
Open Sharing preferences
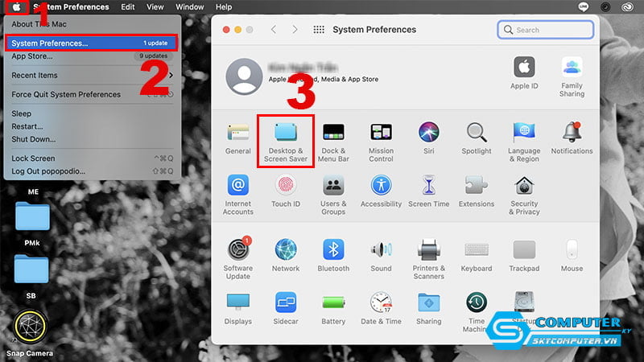point(428,308)
